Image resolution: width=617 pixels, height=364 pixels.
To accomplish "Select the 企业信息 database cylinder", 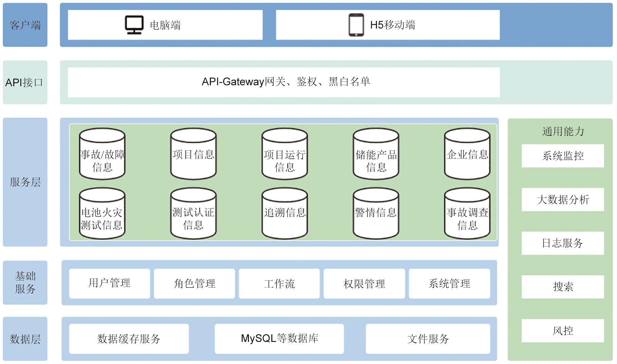I will 467,154.
